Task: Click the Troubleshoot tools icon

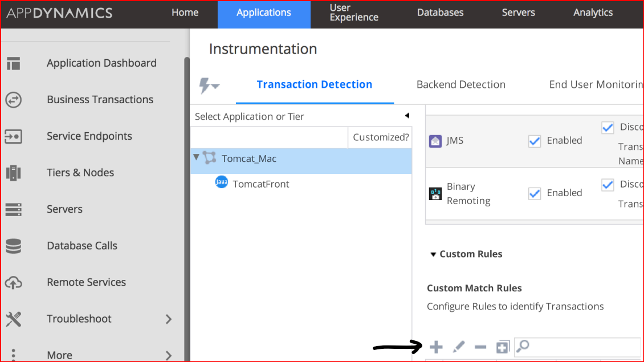Action: [x=13, y=319]
